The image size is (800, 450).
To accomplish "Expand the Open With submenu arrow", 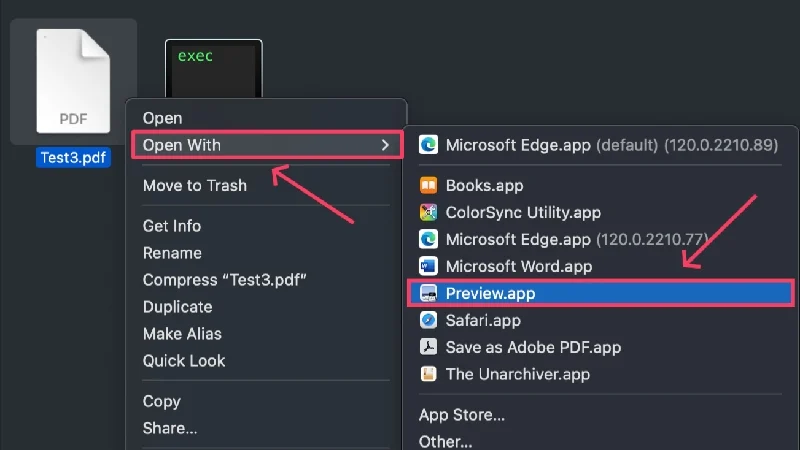I will point(385,145).
